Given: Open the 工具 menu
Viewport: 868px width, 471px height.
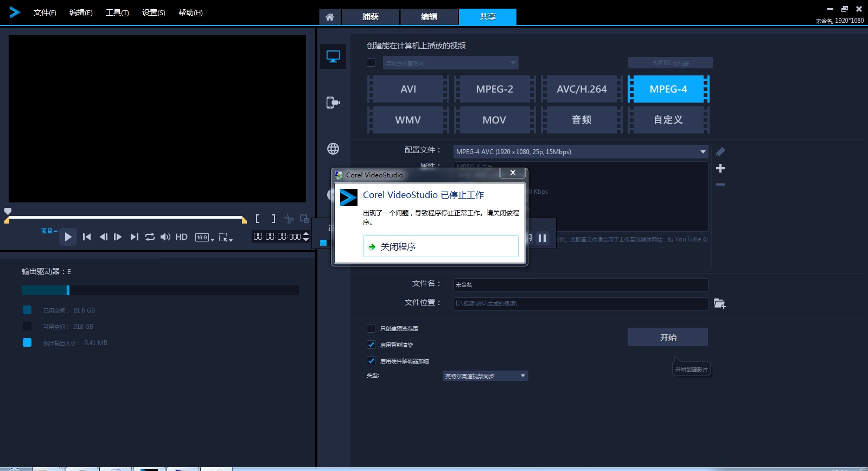Looking at the screenshot, I should pos(117,12).
